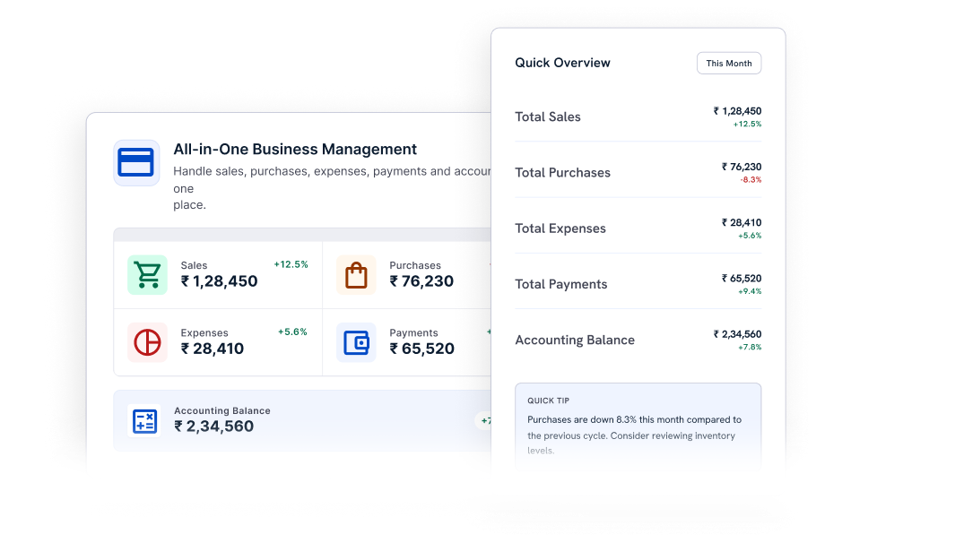
Task: Click the Quick Tip message box
Action: 638,425
